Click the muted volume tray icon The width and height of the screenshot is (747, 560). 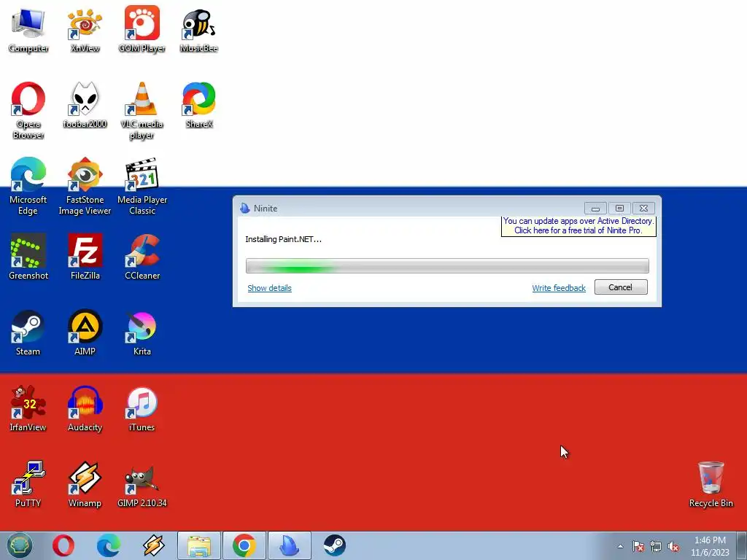tap(673, 546)
